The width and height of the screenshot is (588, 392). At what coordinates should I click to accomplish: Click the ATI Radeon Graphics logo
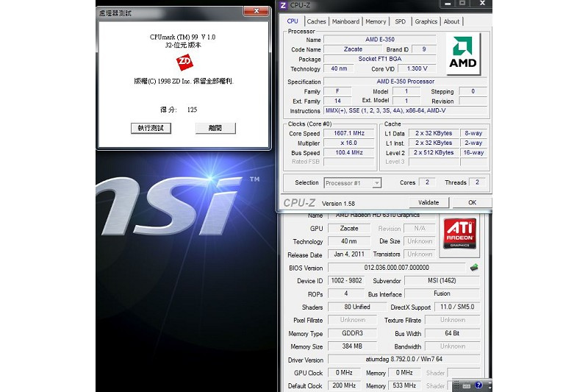coord(459,233)
